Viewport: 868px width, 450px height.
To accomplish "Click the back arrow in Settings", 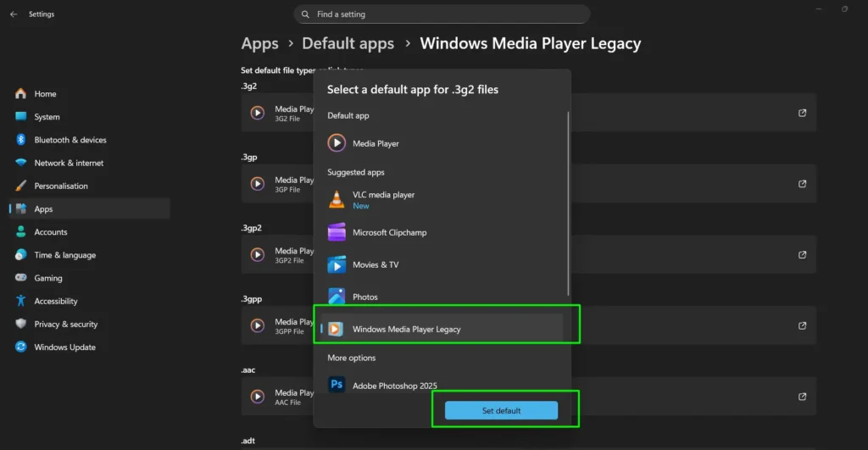I will coord(14,14).
